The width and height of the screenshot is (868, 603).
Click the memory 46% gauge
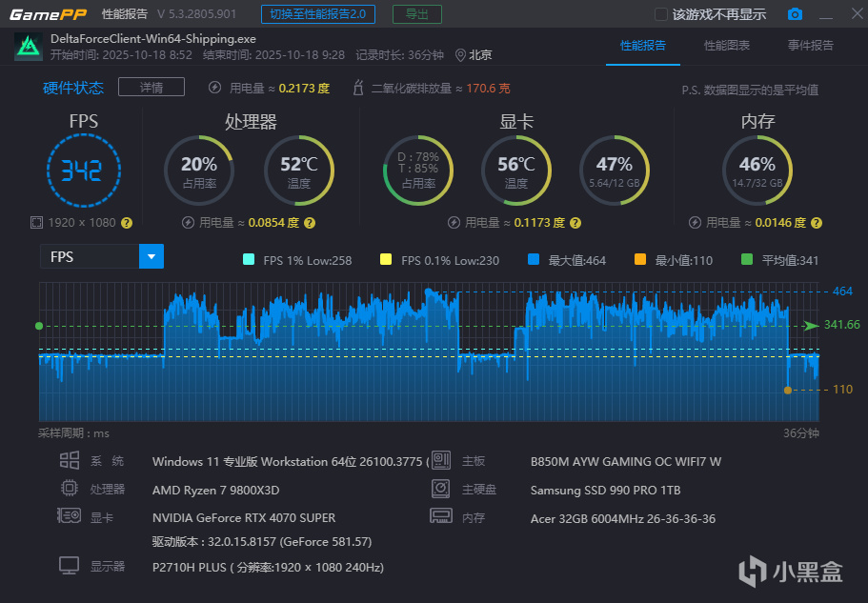coord(757,171)
